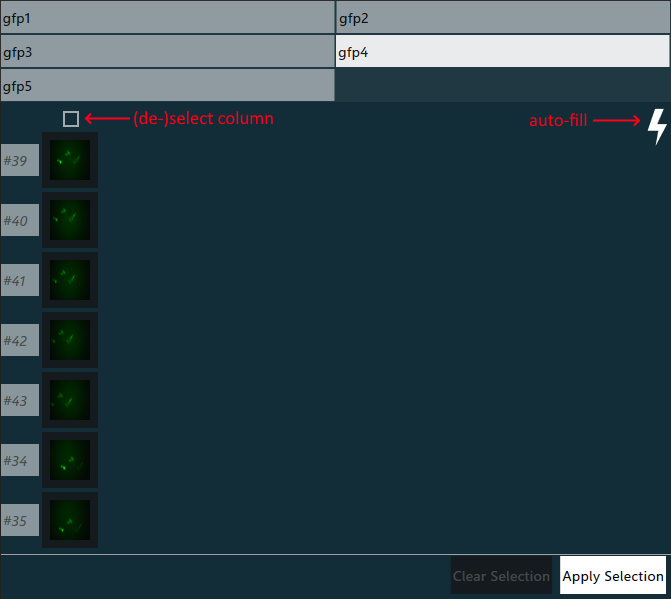Image resolution: width=671 pixels, height=599 pixels.
Task: Select thumbnail for image #39
Action: (70, 160)
